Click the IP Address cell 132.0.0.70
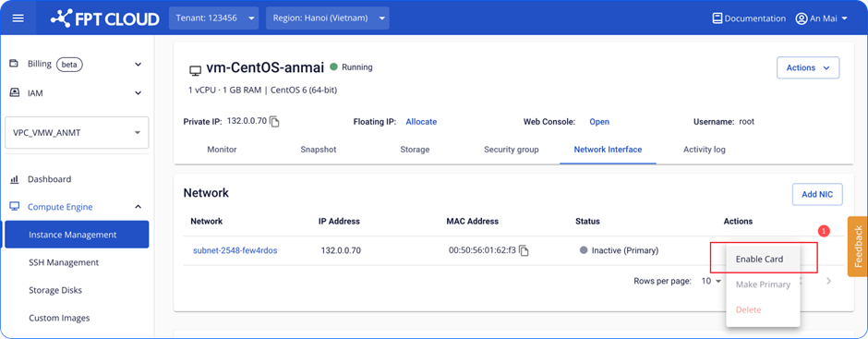The image size is (868, 339). click(x=341, y=250)
